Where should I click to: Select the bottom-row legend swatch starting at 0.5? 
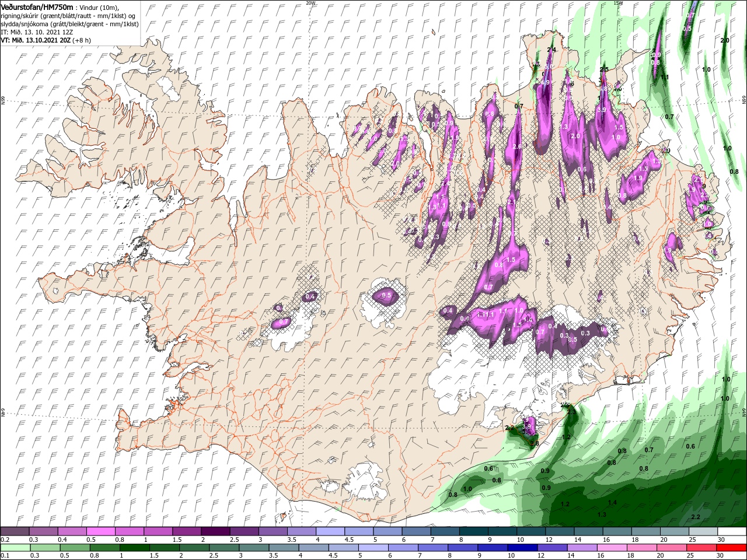pos(75,548)
